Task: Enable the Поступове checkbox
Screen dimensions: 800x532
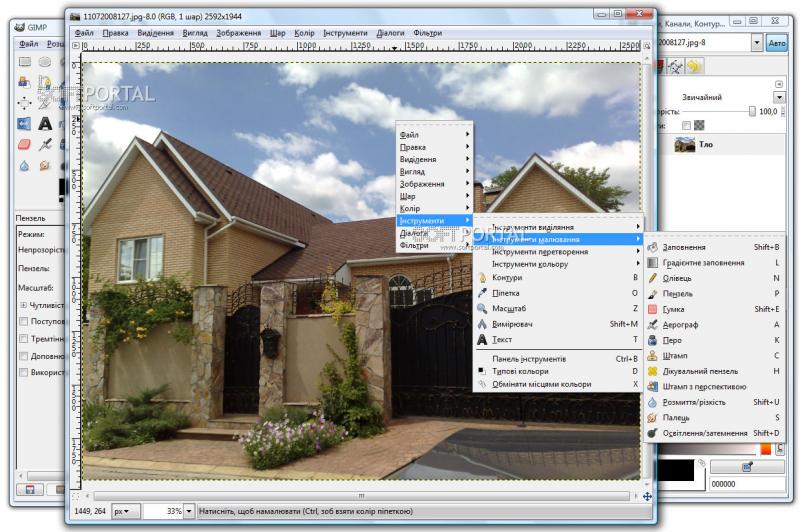Action: coord(23,321)
